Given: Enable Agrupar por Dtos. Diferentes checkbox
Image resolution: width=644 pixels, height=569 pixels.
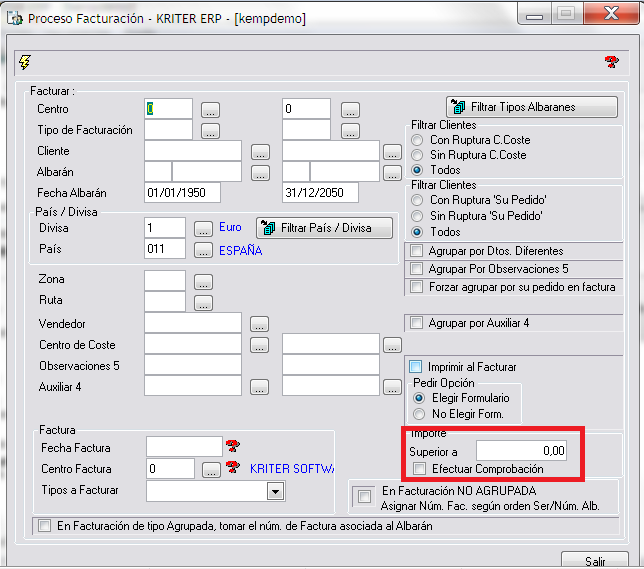Looking at the screenshot, I should coord(417,251).
